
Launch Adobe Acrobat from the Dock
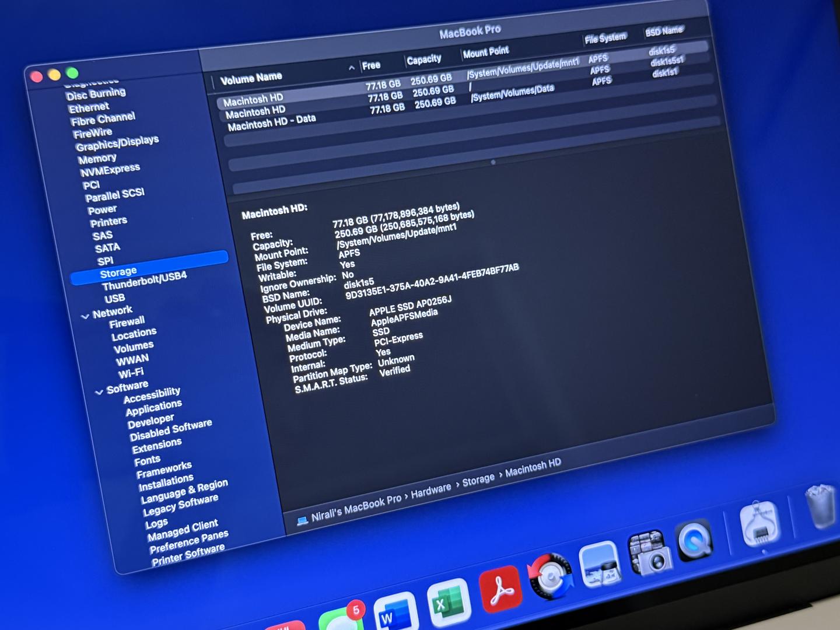click(x=500, y=588)
